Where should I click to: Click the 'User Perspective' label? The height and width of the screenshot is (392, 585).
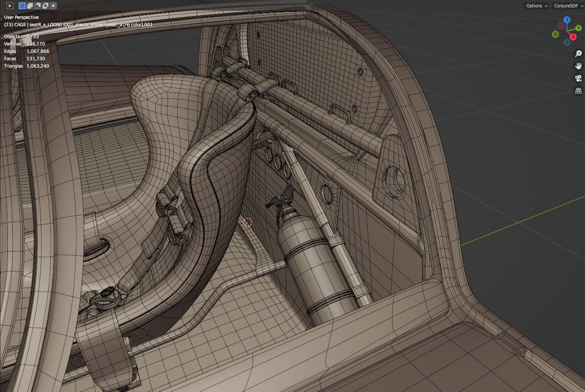point(20,17)
